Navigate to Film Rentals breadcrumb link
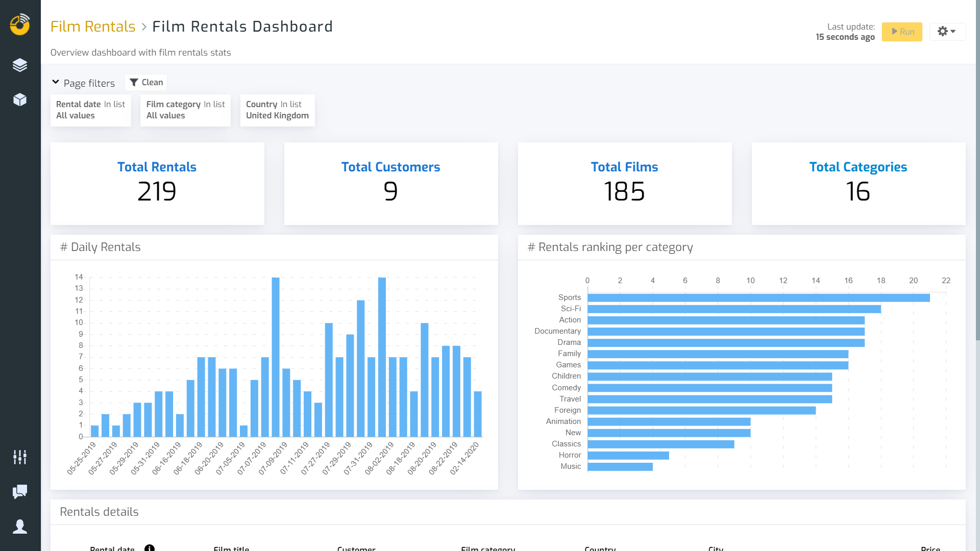The height and width of the screenshot is (551, 980). click(x=92, y=26)
